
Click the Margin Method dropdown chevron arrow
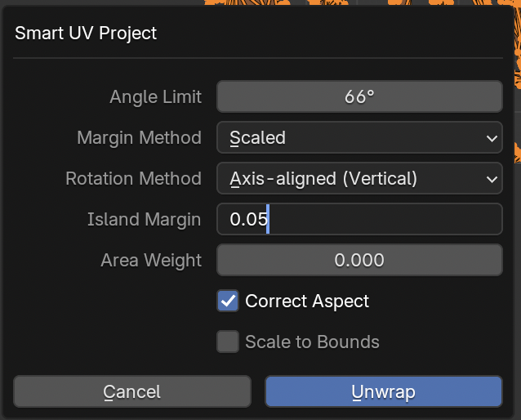pyautogui.click(x=492, y=138)
